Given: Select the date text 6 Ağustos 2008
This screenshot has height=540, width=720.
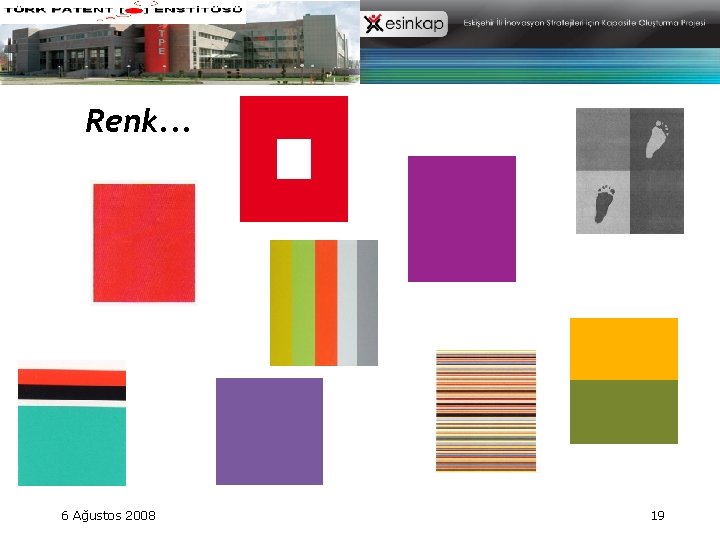Looking at the screenshot, I should 108,516.
